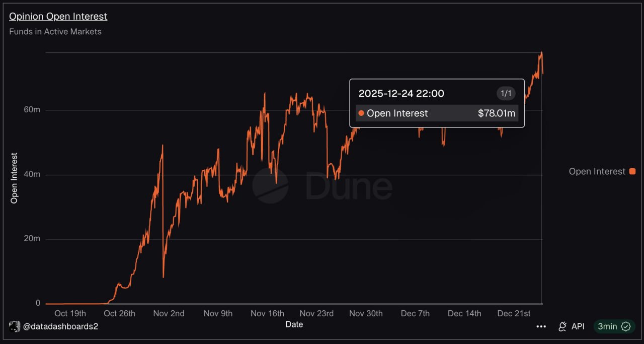Click the Funds in Active Markets subtitle
The image size is (644, 344).
tap(55, 32)
